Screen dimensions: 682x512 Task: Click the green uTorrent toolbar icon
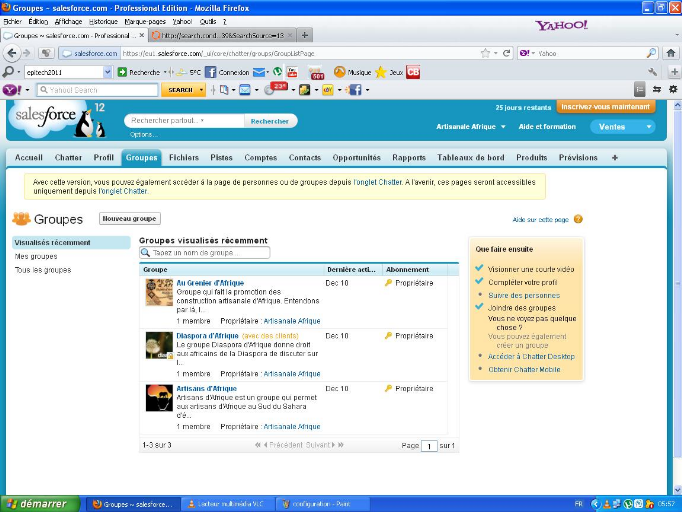(277, 72)
